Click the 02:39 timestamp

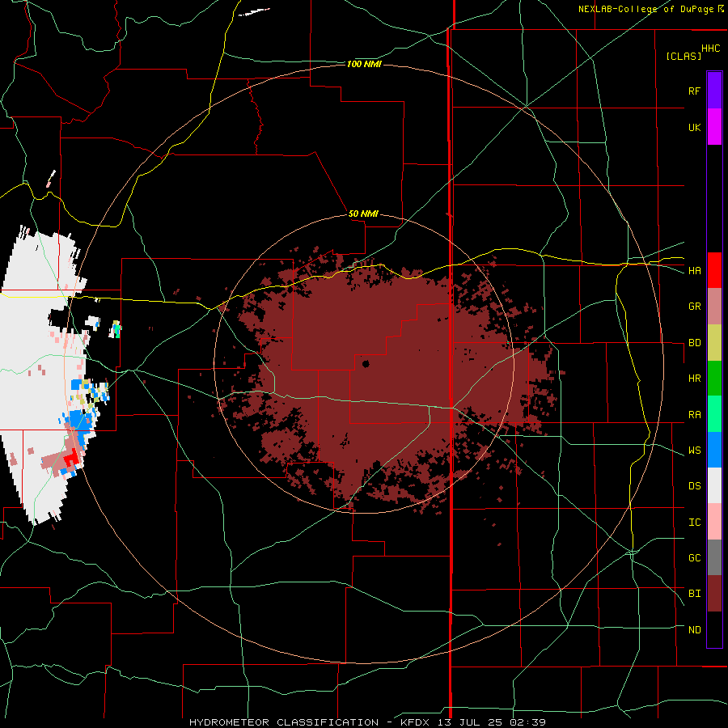pyautogui.click(x=527, y=722)
